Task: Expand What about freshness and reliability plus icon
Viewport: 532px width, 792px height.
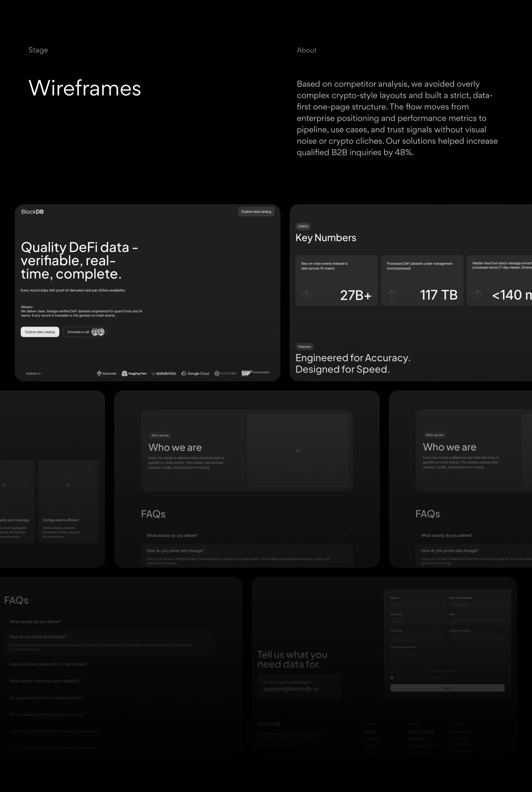Action: [x=207, y=681]
